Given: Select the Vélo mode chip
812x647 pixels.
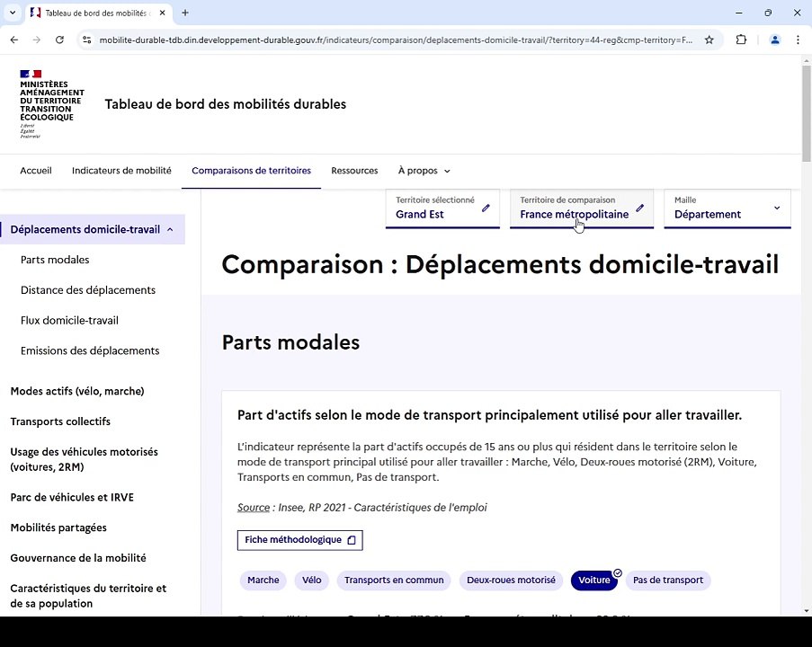Looking at the screenshot, I should 312,581.
